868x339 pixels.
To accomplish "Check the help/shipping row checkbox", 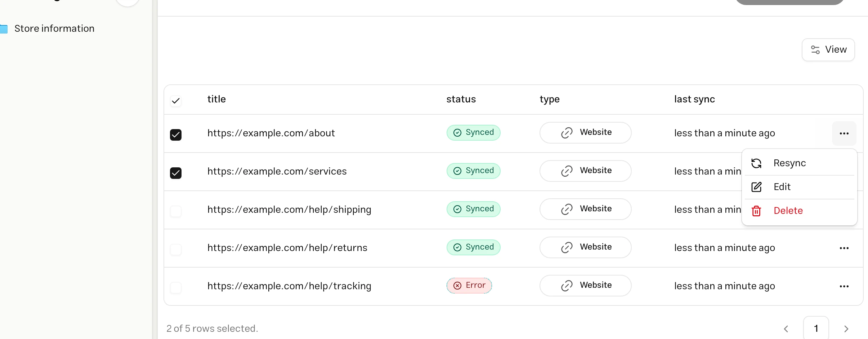I will coord(176,211).
